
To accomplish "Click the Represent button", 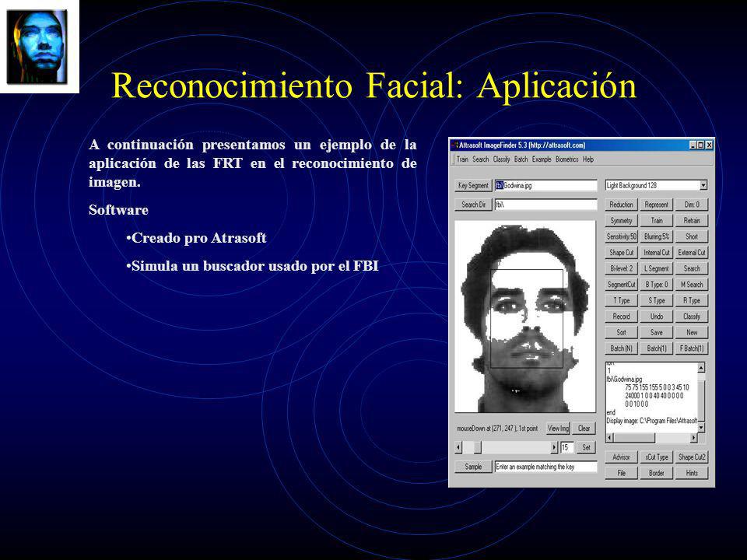I will 657,205.
